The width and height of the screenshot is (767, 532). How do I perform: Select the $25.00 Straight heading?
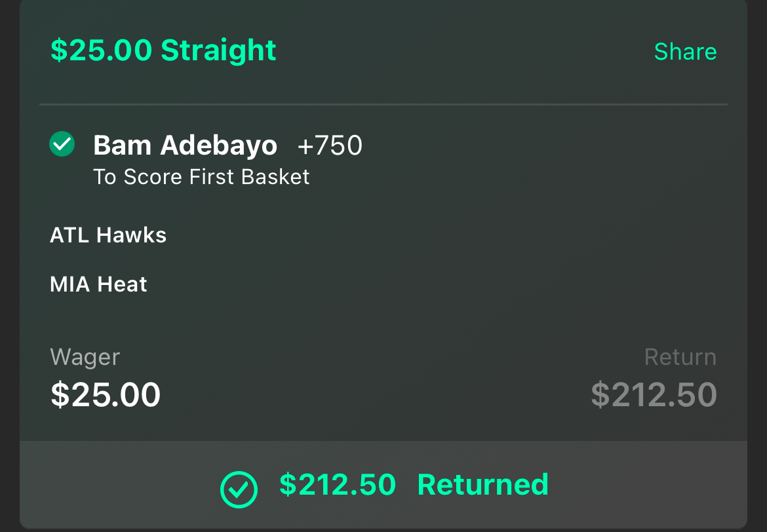pos(163,50)
